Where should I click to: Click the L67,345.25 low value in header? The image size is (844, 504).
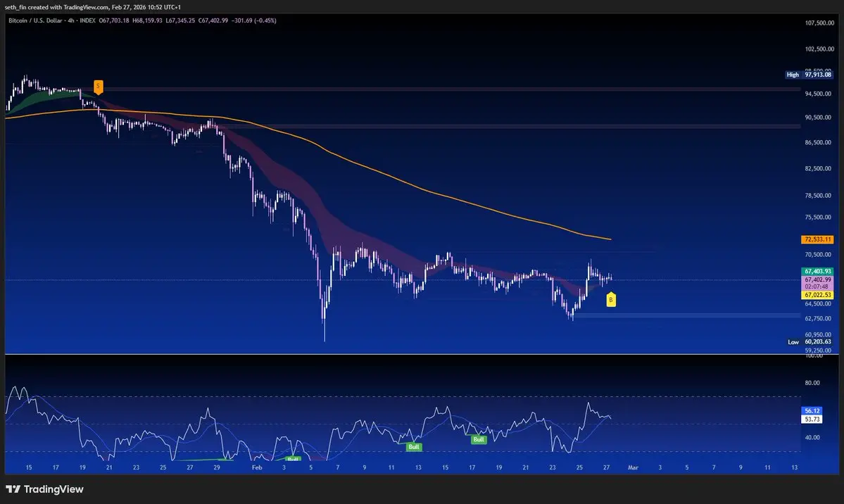click(179, 20)
